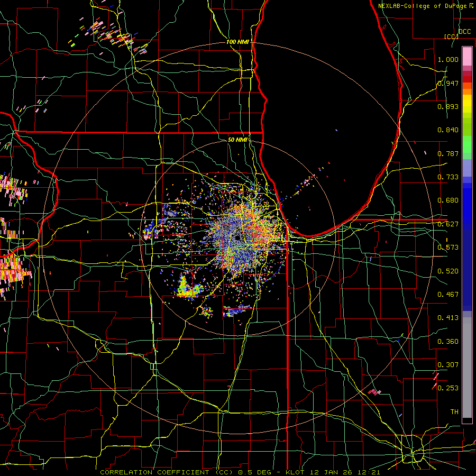Select the 0.413 scale value
Image resolution: width=476 pixels, height=476 pixels.
click(448, 318)
